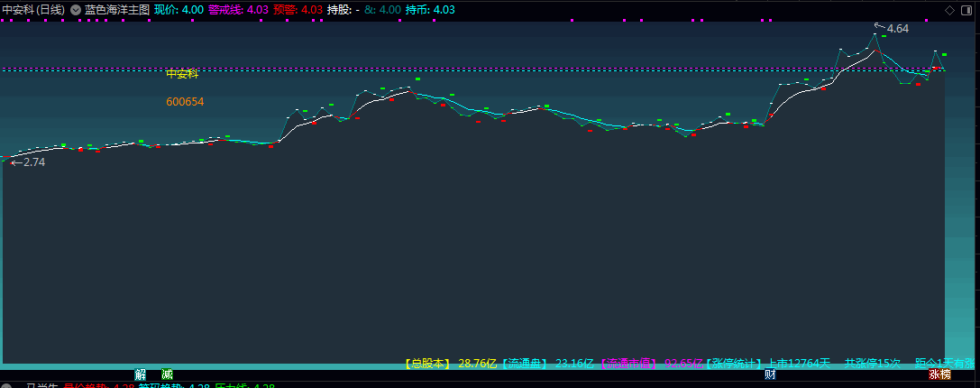The height and width of the screenshot is (388, 980).
Task: Click the high price label 4.64
Action: coord(897,29)
